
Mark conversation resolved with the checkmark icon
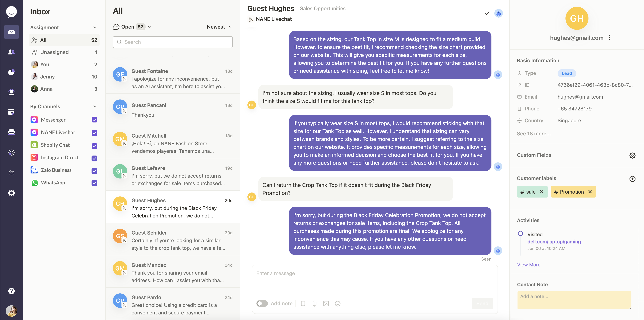coord(487,13)
